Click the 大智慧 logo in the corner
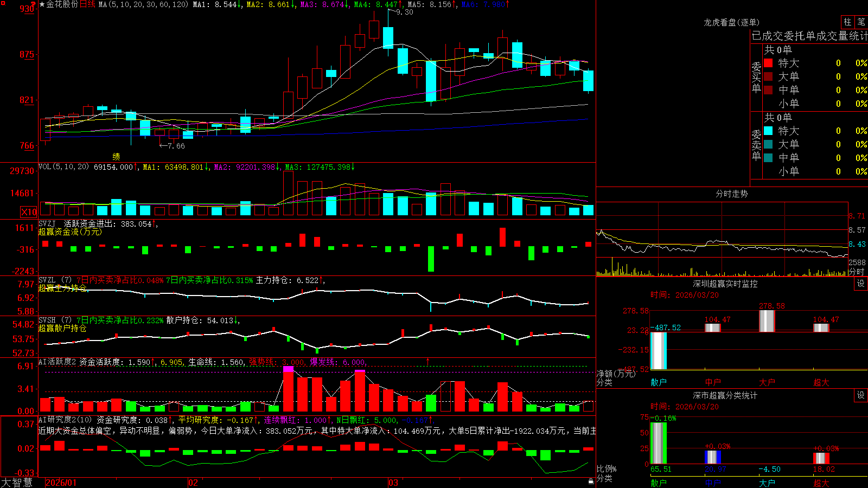Image resolution: width=868 pixels, height=488 pixels. pyautogui.click(x=17, y=483)
